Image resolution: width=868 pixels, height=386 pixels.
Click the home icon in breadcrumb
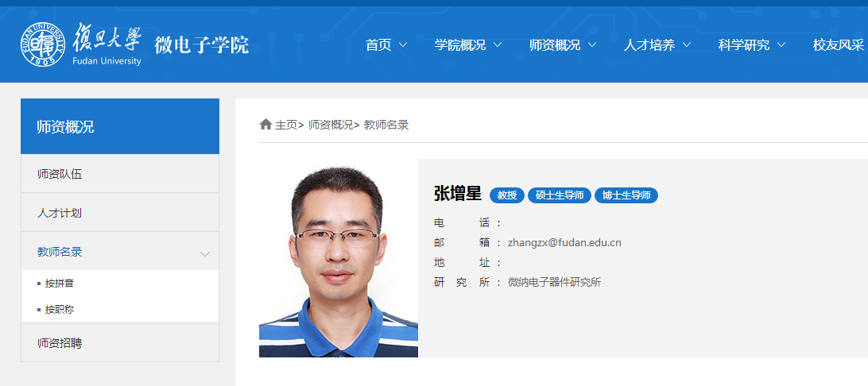pyautogui.click(x=265, y=124)
